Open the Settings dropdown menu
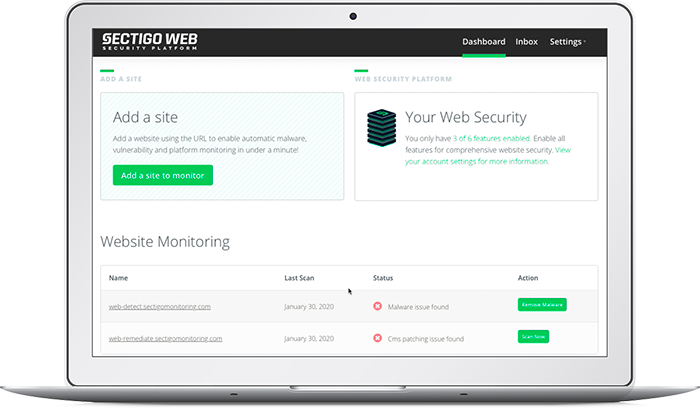 click(x=567, y=42)
